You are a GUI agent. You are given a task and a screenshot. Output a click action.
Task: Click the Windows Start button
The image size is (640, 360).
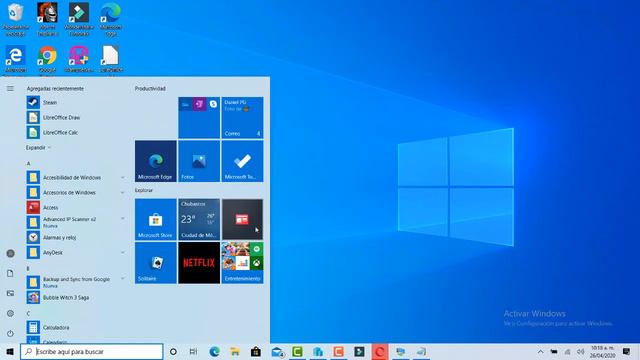(10, 351)
